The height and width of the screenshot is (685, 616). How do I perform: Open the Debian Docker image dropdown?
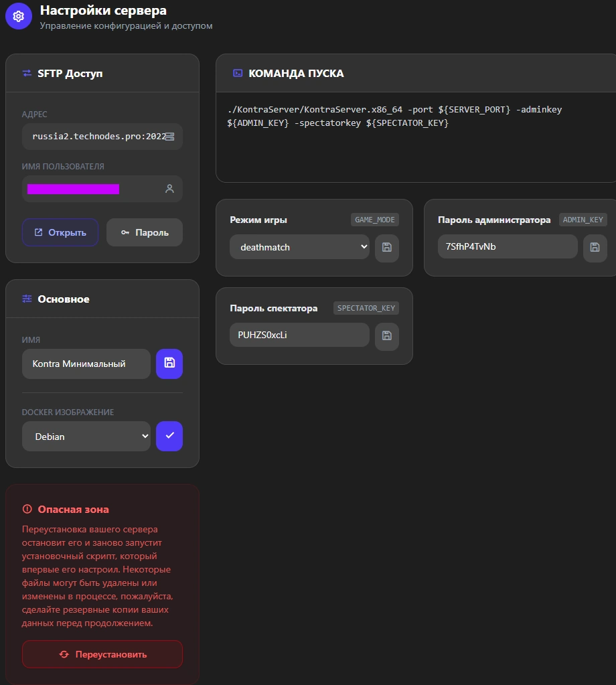(86, 436)
